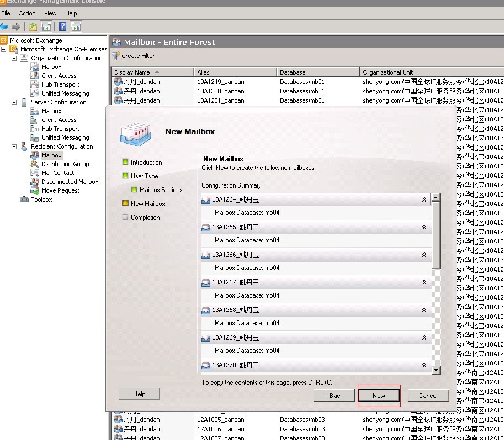Screen dimensions: 504x440
Task: Cancel the New Mailbox wizard
Action: (428, 396)
